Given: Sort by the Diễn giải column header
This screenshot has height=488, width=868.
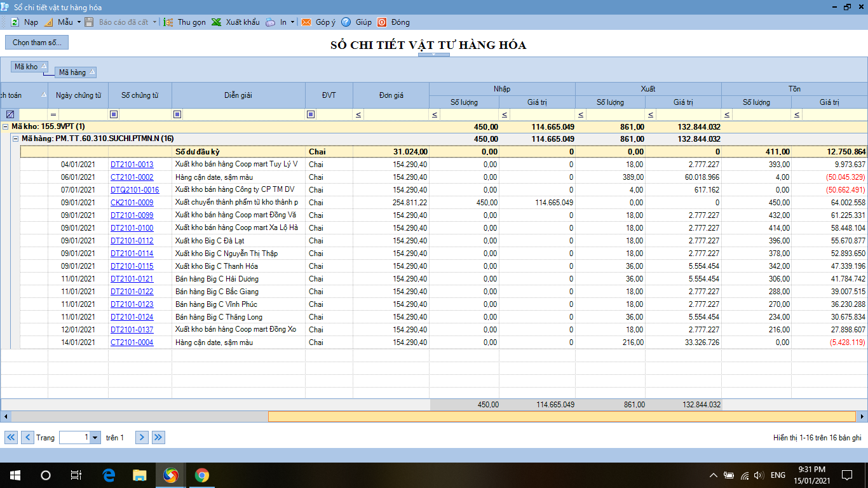Looking at the screenshot, I should tap(238, 95).
